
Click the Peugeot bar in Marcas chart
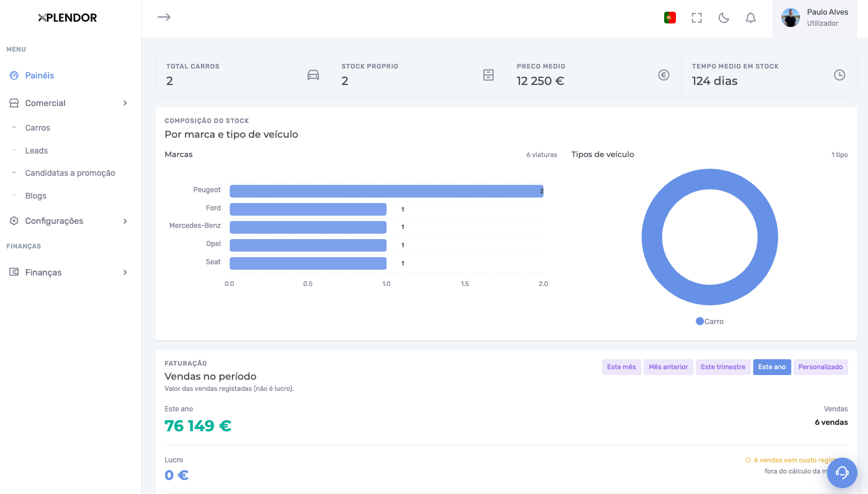click(x=387, y=191)
